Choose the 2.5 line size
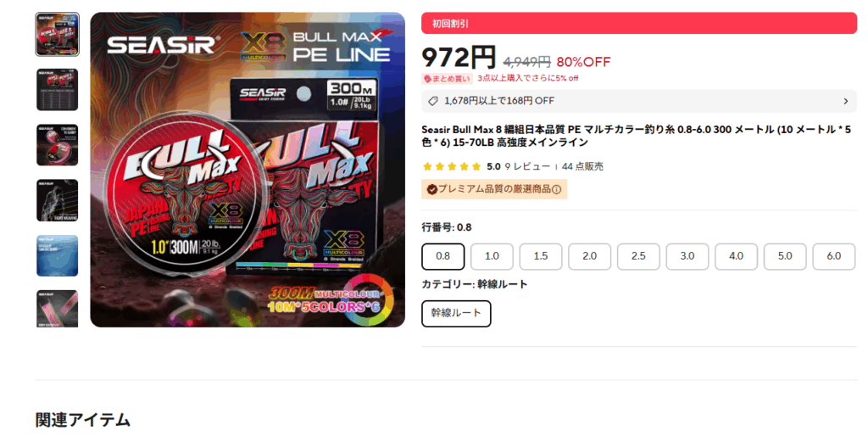The image size is (868, 436). pyautogui.click(x=638, y=256)
